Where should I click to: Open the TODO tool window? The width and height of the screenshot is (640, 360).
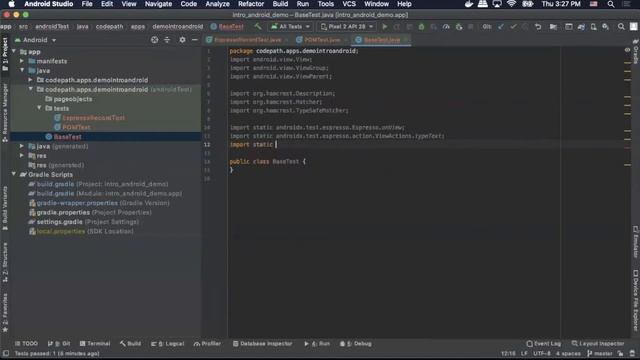click(26, 344)
